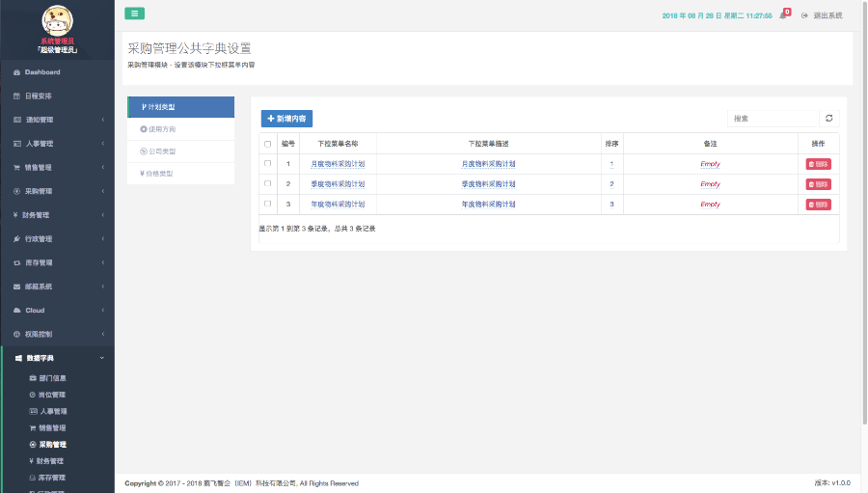Viewport: 868px width, 493px height.
Task: Click the 新增内容 button
Action: pyautogui.click(x=286, y=119)
